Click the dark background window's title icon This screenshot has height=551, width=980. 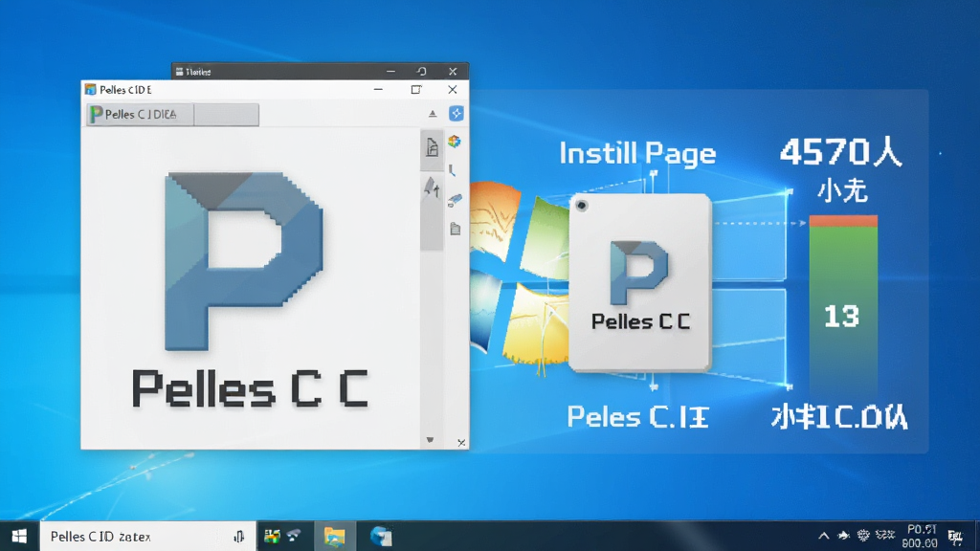(x=179, y=72)
